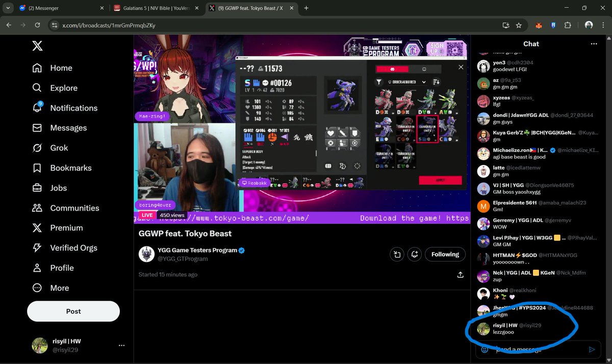Viewport: 612px width, 364px height.
Task: Close the GGWP feat. Tokyo Beast tab
Action: [293, 8]
